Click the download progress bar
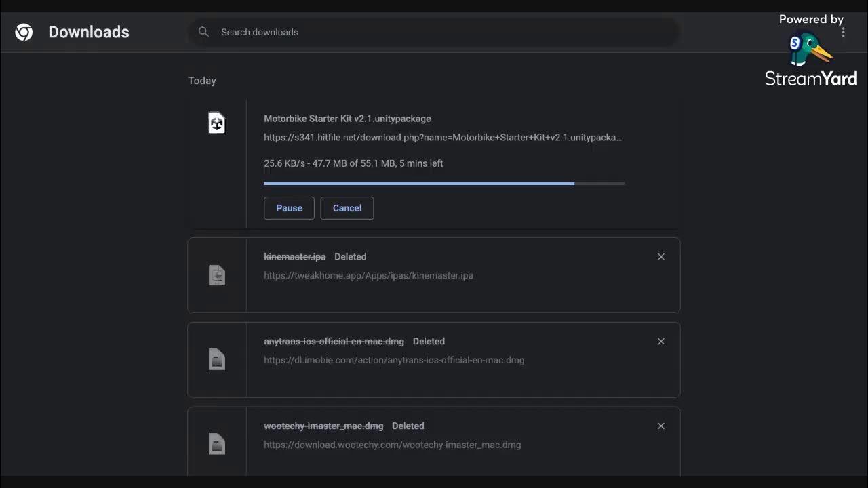Viewport: 868px width, 488px height. (x=443, y=184)
